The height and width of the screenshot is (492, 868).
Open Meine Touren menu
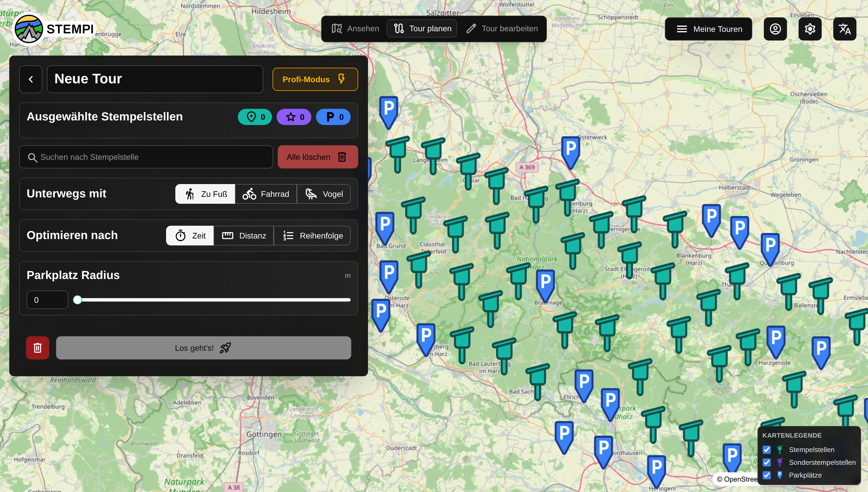[708, 29]
